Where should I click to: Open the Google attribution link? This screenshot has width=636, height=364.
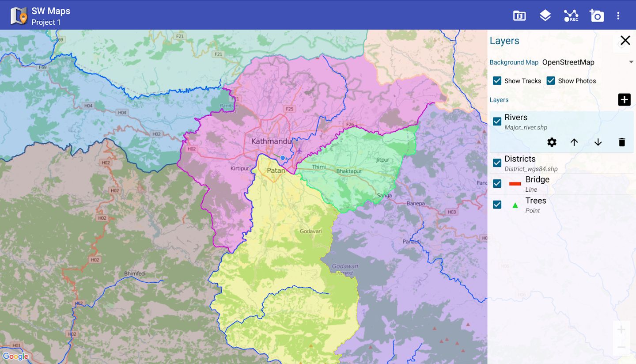point(16,356)
